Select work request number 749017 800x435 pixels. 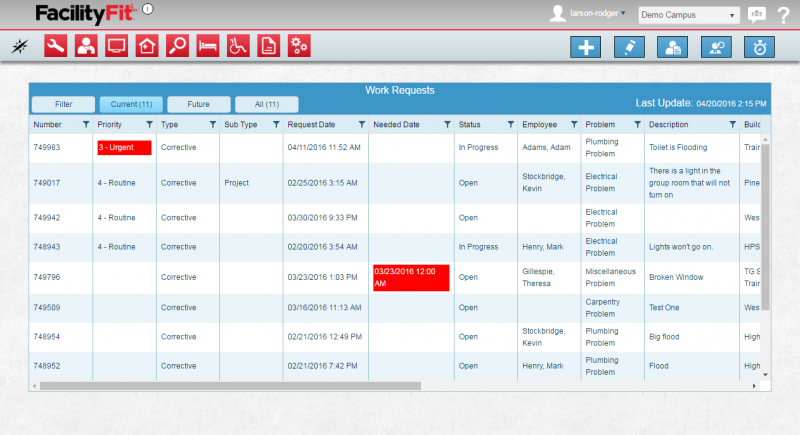47,183
